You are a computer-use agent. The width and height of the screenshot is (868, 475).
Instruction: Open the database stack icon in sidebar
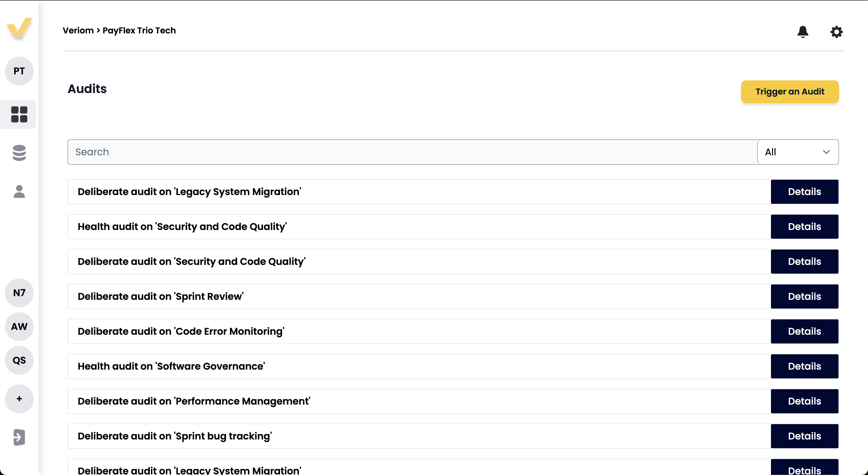click(19, 153)
